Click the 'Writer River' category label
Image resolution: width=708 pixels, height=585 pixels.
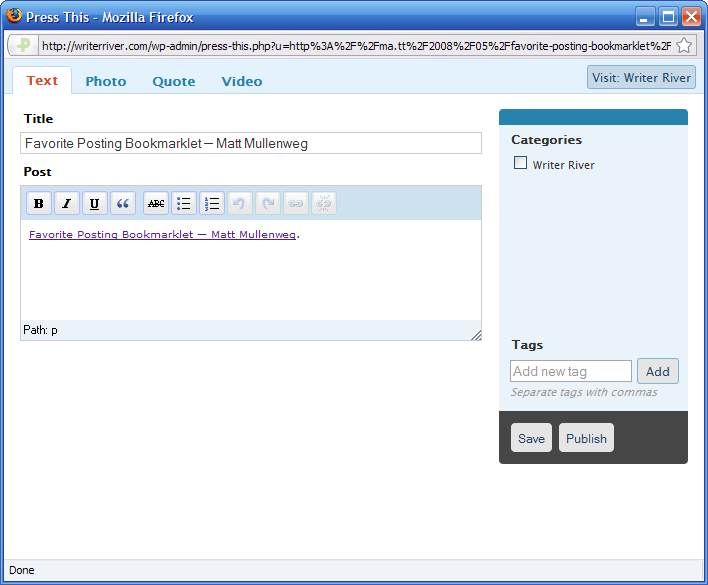[564, 165]
